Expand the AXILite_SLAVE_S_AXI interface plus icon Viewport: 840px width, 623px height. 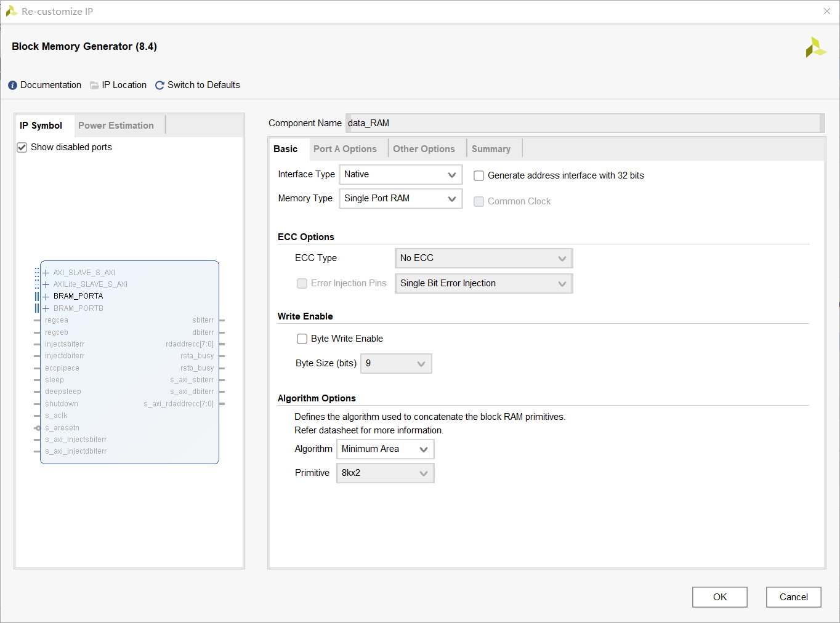pos(46,284)
